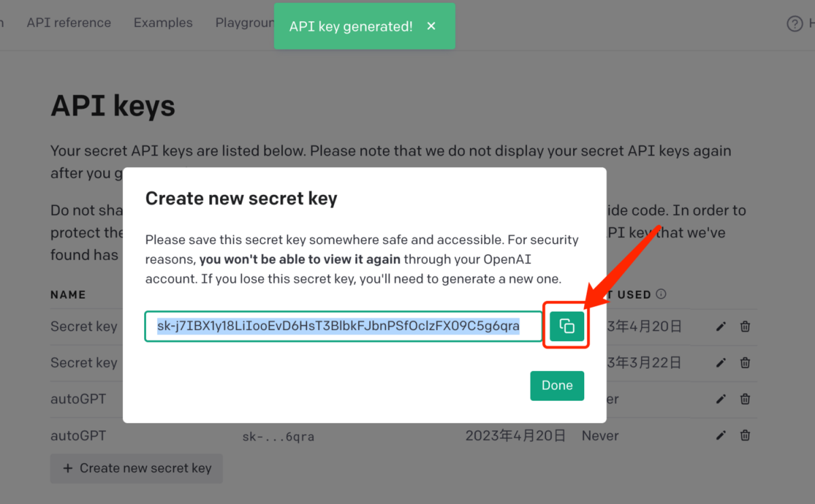Edit the key last used 2023年4月20日
Screen dimensions: 815x504
(x=721, y=327)
